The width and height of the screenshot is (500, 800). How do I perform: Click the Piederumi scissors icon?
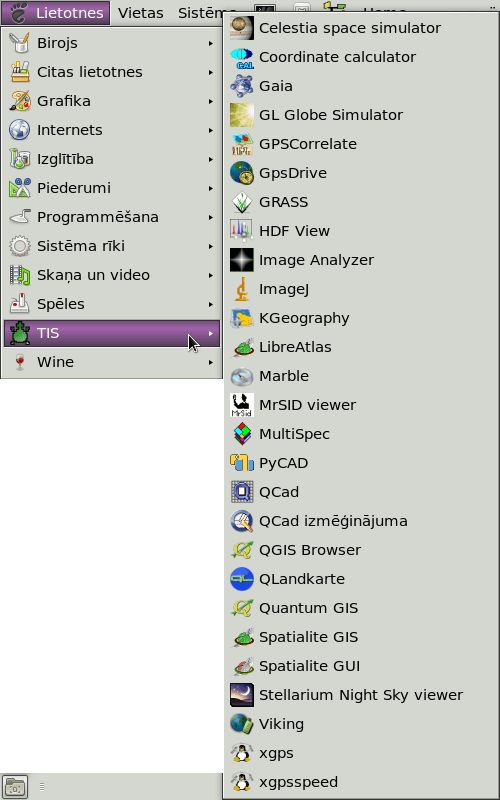(20, 188)
